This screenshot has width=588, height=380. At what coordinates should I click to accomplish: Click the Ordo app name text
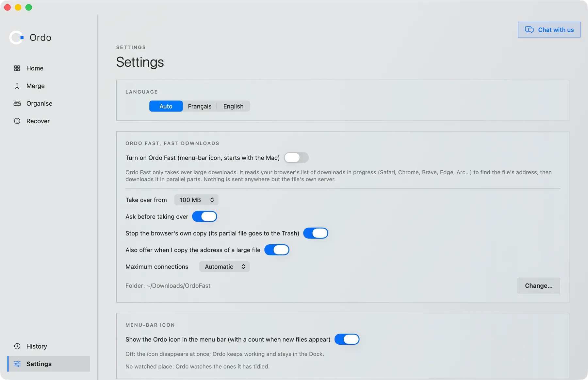pyautogui.click(x=41, y=38)
